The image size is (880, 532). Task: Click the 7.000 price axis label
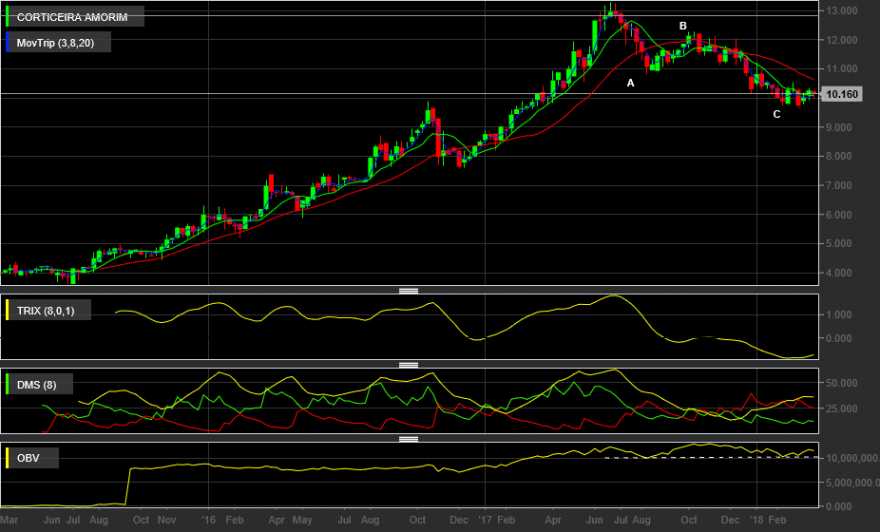coord(838,186)
